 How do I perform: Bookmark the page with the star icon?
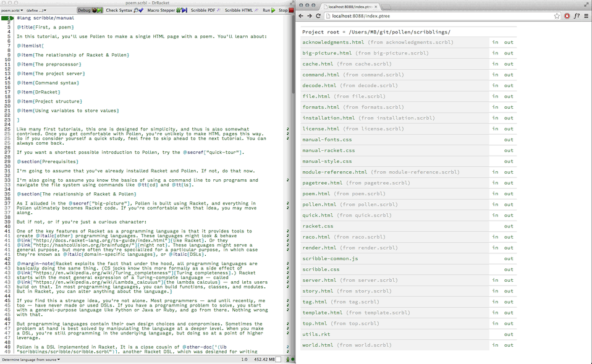pyautogui.click(x=556, y=16)
